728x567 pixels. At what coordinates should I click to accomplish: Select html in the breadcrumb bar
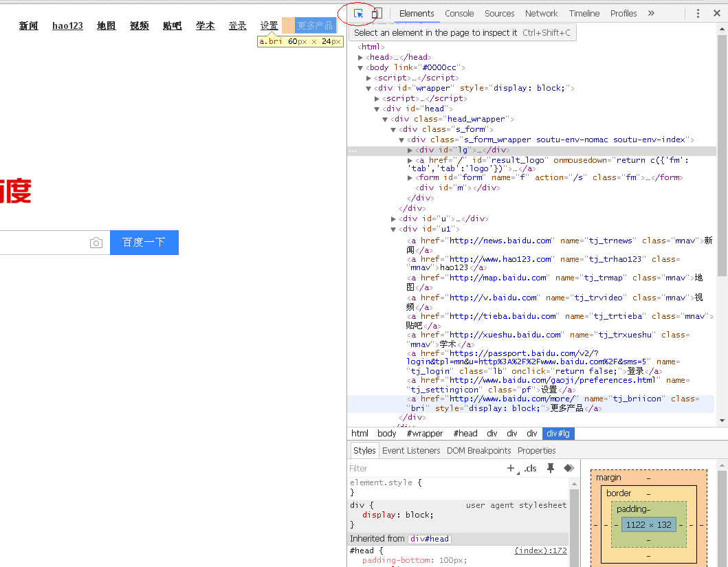pyautogui.click(x=360, y=434)
